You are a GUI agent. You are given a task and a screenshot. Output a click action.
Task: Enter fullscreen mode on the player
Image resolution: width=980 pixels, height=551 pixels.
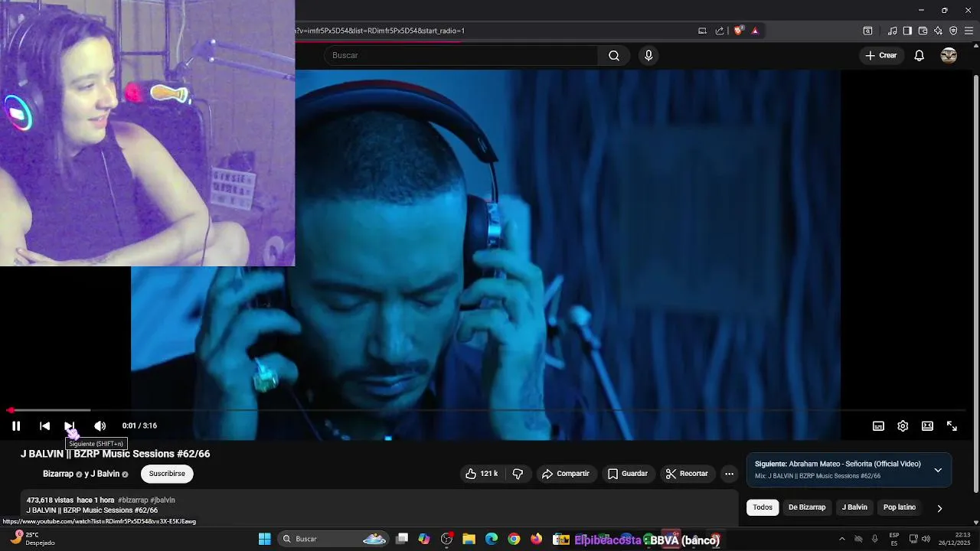(x=952, y=426)
